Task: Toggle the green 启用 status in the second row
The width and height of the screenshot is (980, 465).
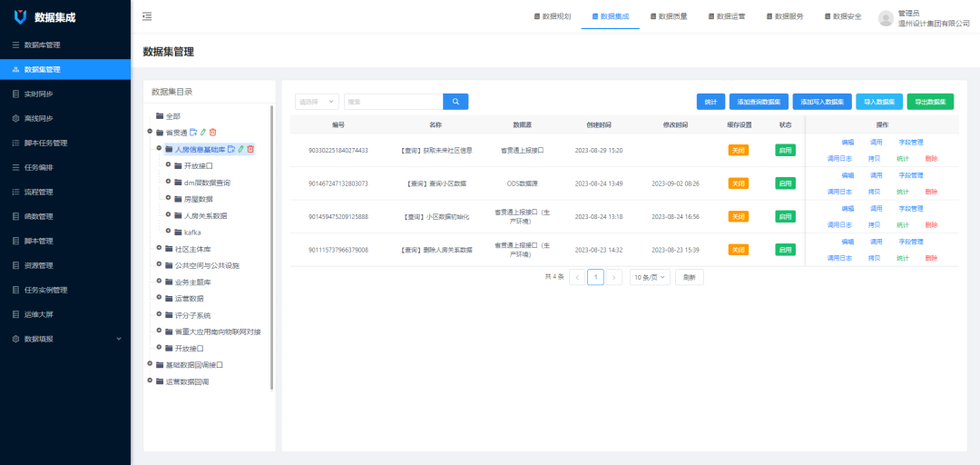Action: point(785,183)
